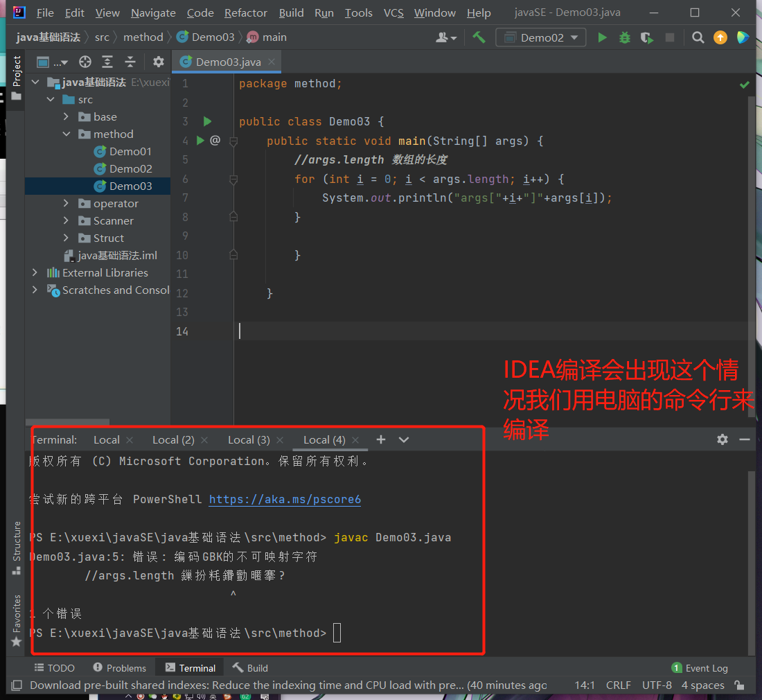Expand the base package

[66, 116]
